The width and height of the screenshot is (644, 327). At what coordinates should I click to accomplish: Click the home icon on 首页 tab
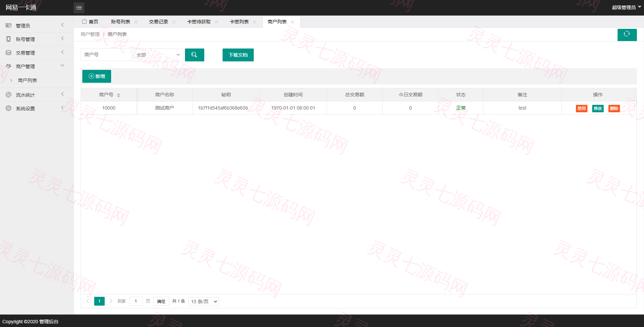point(84,21)
